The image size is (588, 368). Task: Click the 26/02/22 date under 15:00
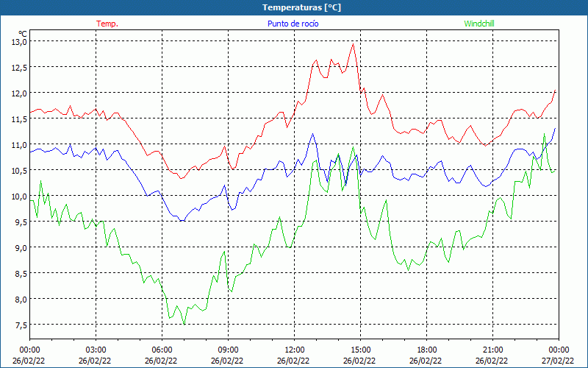click(x=359, y=361)
